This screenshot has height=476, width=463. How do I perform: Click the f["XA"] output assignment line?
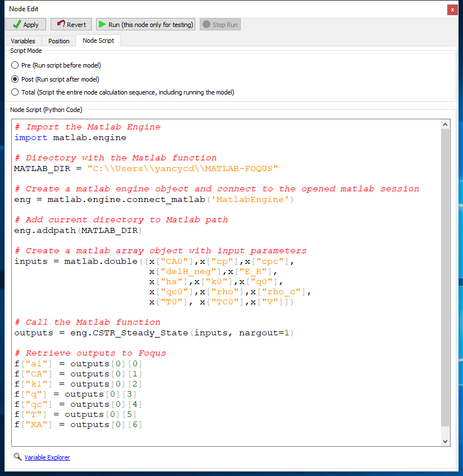point(78,425)
